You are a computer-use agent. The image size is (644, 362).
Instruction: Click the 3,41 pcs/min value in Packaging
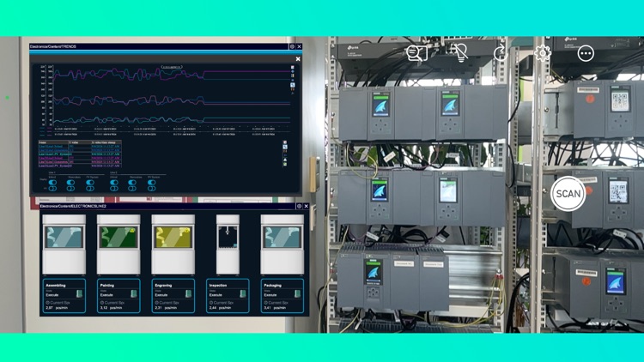[x=275, y=308]
